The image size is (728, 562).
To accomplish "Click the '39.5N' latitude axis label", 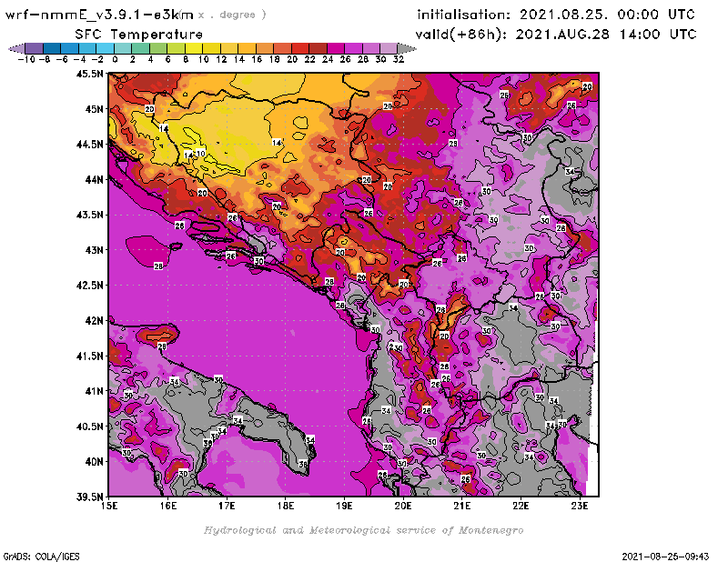I will pyautogui.click(x=89, y=497).
